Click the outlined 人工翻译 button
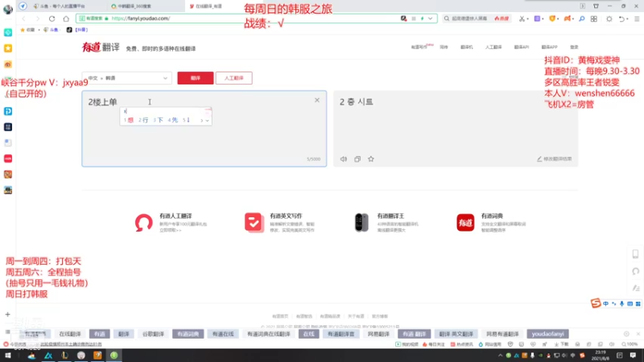 [233, 78]
